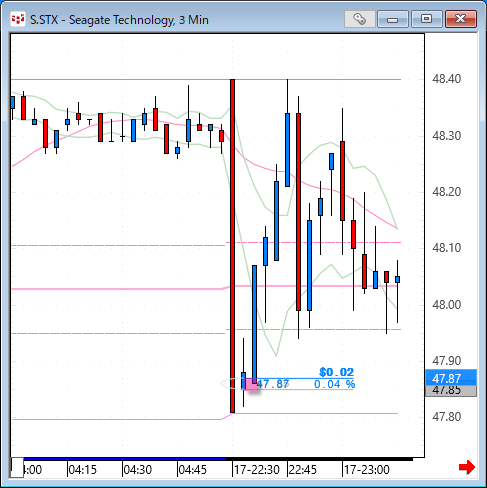Click the window title S.STX - Seagate Technology
This screenshot has width=487, height=488.
click(119, 20)
